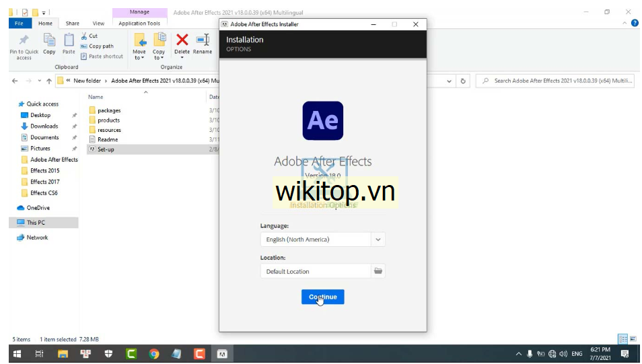Viewport: 642px width, 364px height.
Task: Open the File tab in File Explorer
Action: tap(19, 24)
